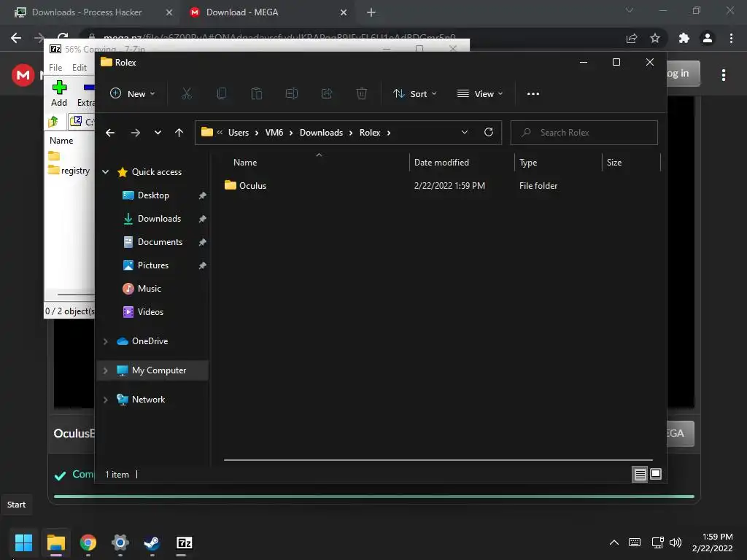The width and height of the screenshot is (747, 560).
Task: Click the 7-Zip Add green plus icon
Action: point(59,87)
